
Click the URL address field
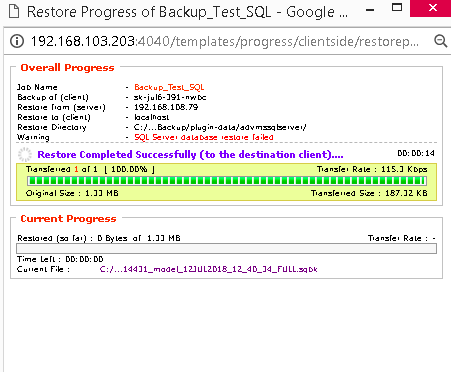point(224,41)
